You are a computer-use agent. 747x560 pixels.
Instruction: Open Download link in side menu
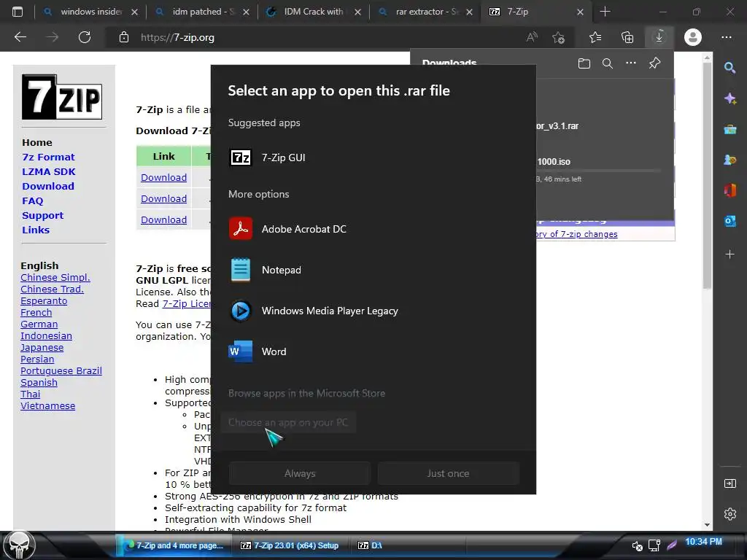pos(48,186)
